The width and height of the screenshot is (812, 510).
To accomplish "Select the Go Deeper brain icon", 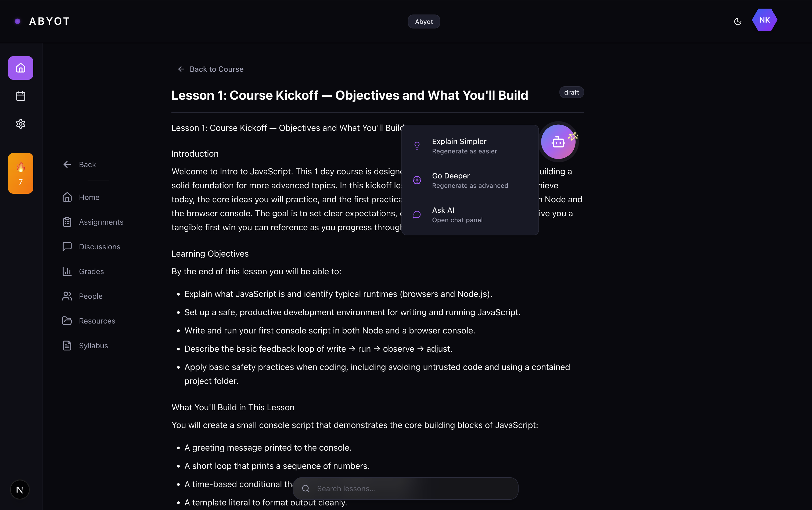I will point(417,180).
